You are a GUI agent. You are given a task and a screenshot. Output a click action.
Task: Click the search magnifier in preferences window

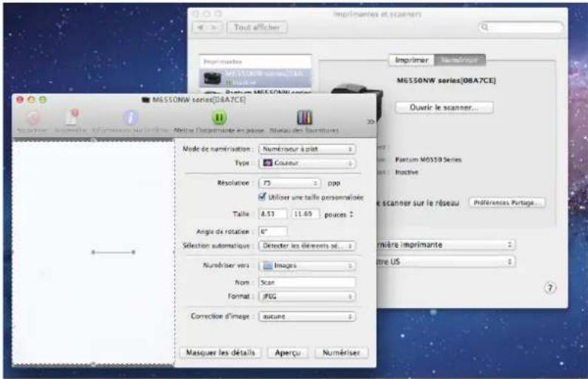[x=485, y=27]
